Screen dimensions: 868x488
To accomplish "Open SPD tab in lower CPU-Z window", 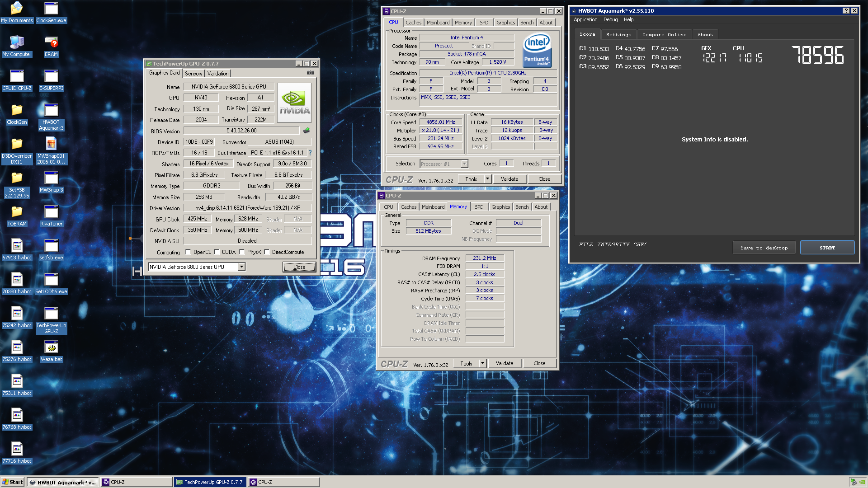I will point(479,207).
